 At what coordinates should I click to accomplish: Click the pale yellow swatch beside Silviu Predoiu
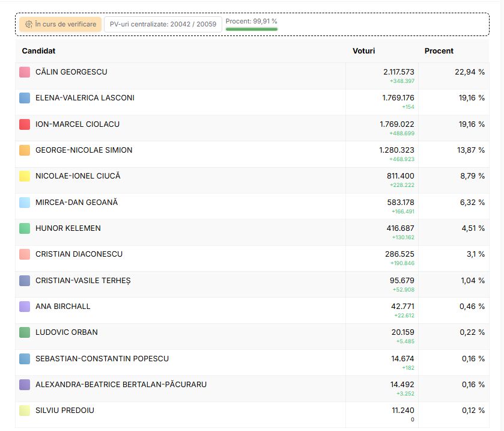tap(25, 411)
